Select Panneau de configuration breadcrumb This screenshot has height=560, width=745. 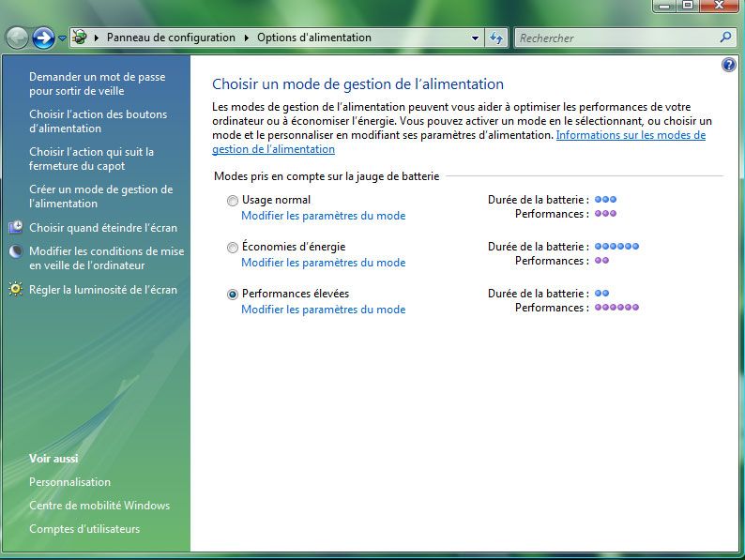(171, 38)
